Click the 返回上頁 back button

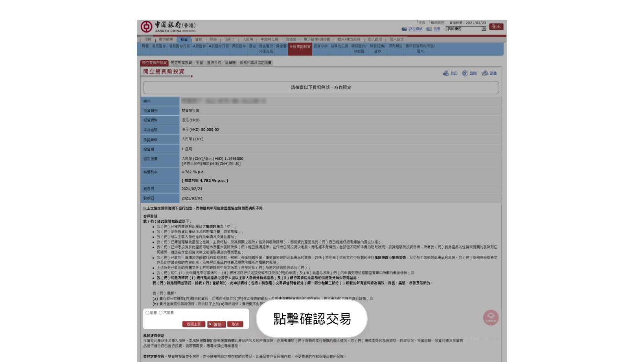(193, 324)
